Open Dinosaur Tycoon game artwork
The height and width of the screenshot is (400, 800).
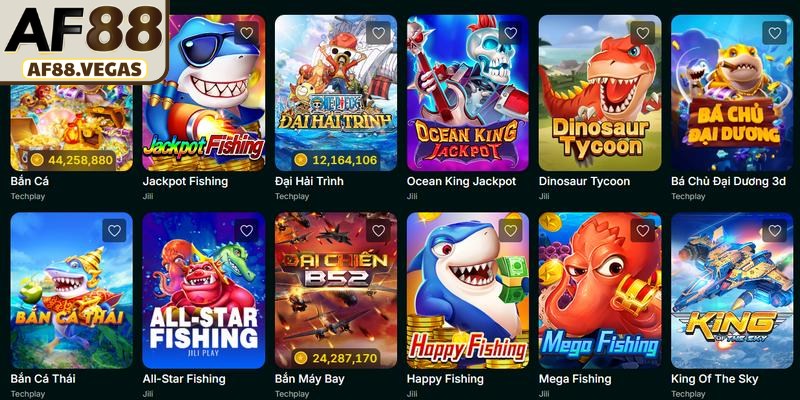click(x=600, y=92)
